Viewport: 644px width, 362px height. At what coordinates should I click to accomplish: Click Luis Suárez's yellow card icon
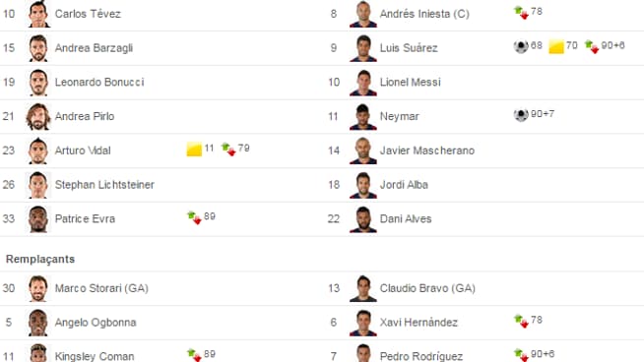click(x=556, y=47)
